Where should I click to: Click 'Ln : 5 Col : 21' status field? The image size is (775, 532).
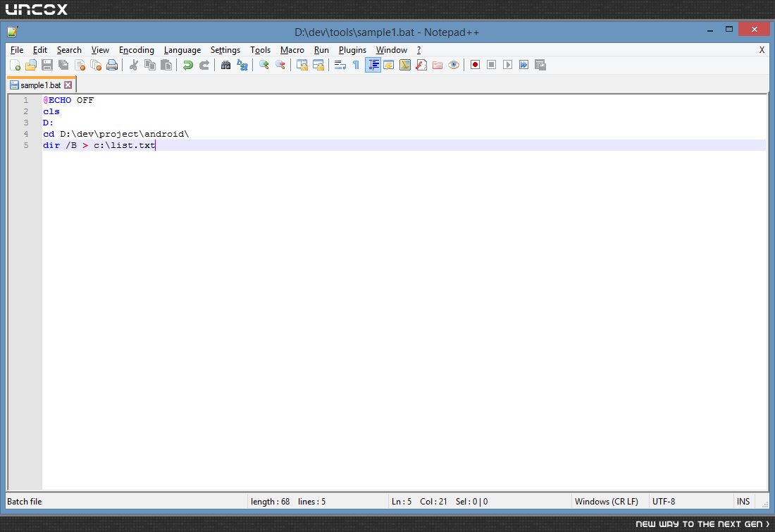click(419, 501)
